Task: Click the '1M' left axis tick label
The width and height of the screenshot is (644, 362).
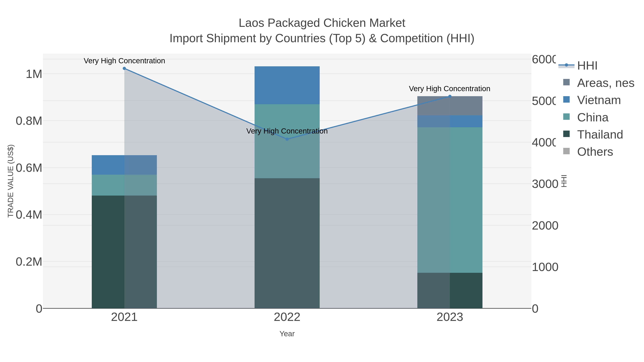Action: [34, 74]
